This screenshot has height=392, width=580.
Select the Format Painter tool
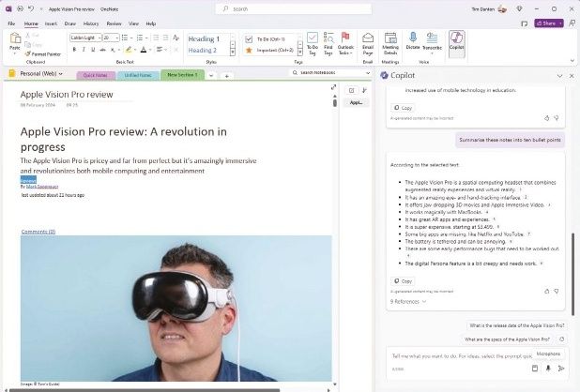(43, 54)
